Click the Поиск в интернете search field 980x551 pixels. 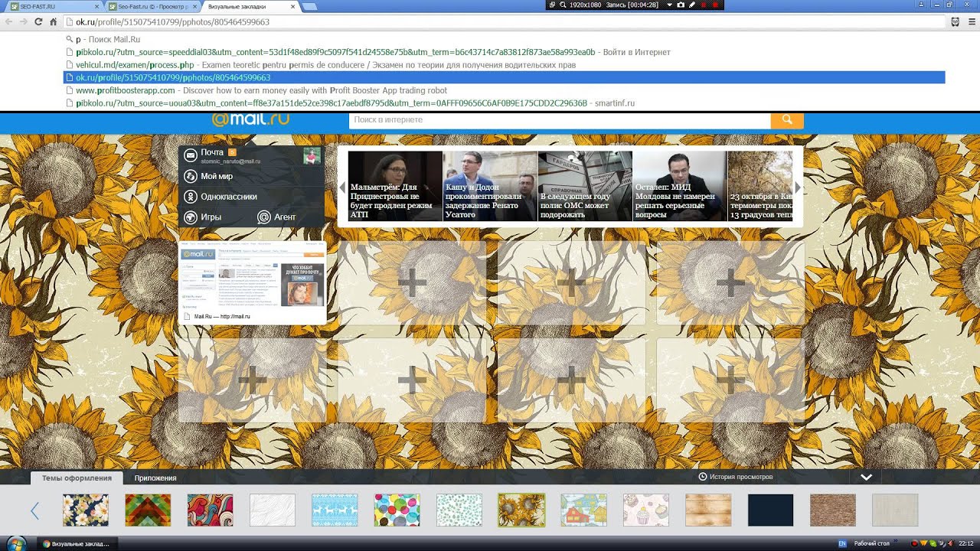(x=560, y=120)
